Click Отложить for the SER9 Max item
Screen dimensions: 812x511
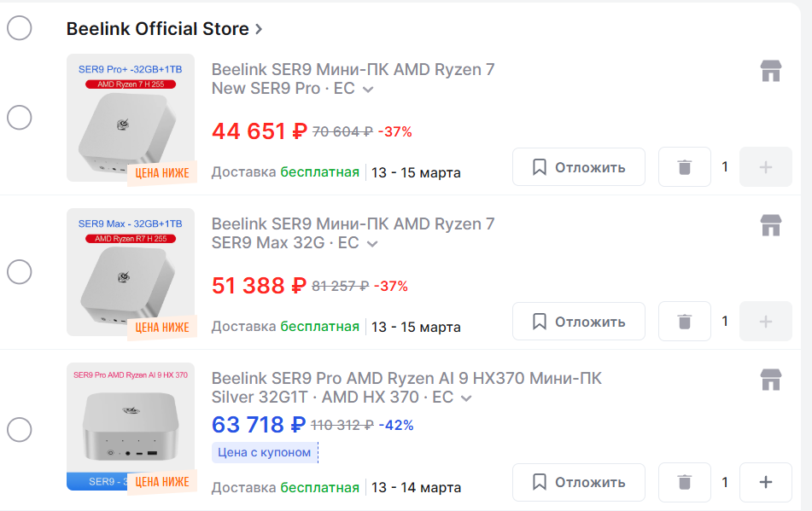[x=578, y=321]
